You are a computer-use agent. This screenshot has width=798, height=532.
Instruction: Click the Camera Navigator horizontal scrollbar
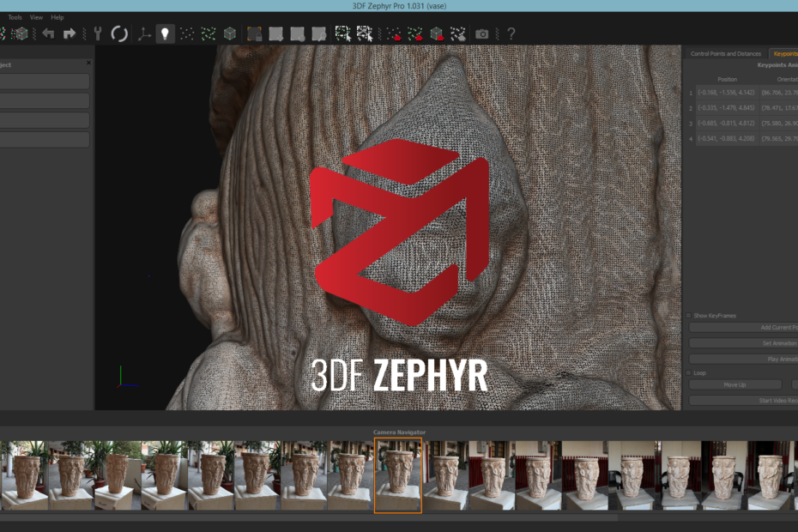tap(309, 517)
